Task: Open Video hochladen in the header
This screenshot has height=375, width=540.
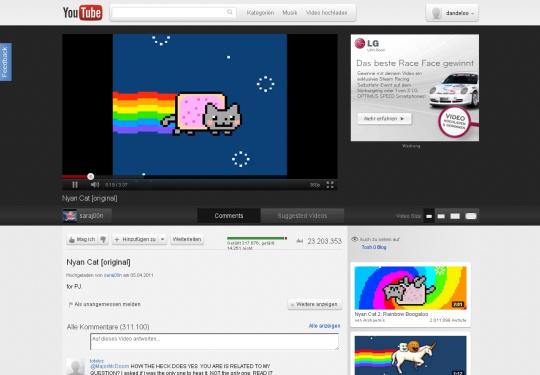Action: [x=326, y=13]
